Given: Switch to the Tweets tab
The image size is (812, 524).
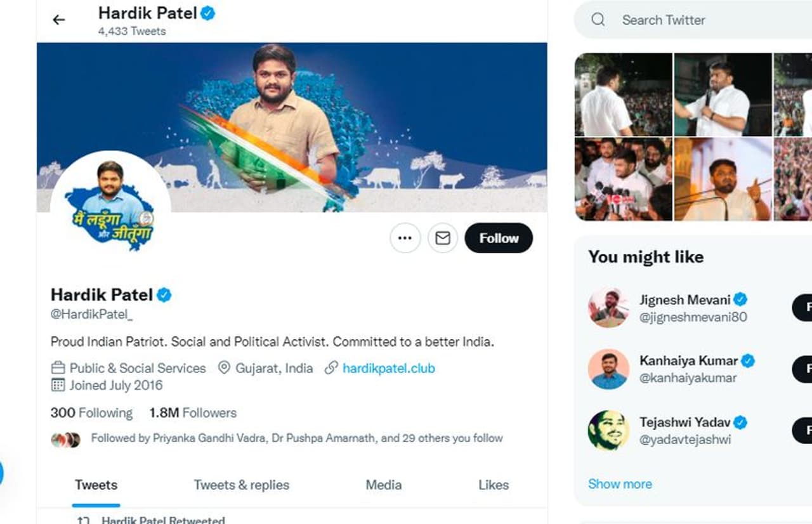Looking at the screenshot, I should [96, 485].
